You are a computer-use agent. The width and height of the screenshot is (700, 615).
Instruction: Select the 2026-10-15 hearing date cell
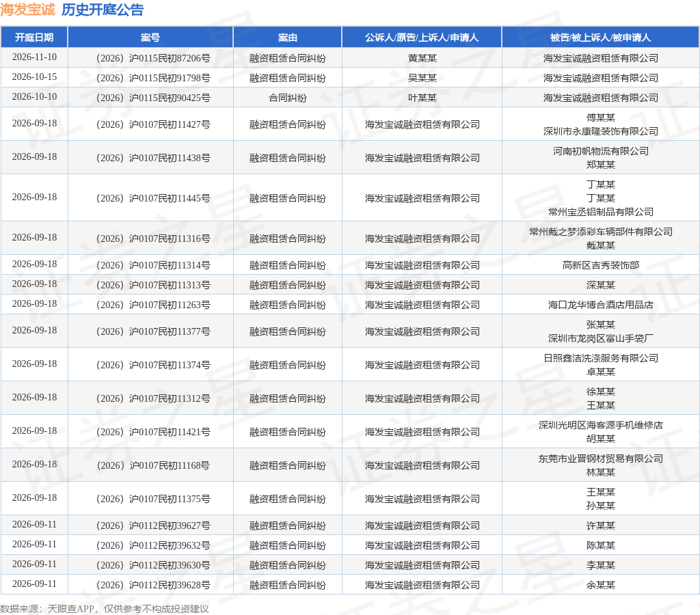point(34,77)
